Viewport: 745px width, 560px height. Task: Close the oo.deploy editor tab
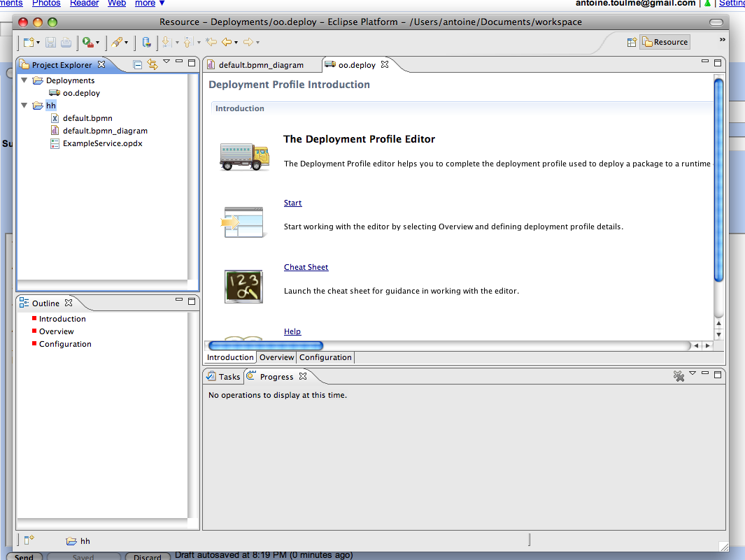point(385,64)
